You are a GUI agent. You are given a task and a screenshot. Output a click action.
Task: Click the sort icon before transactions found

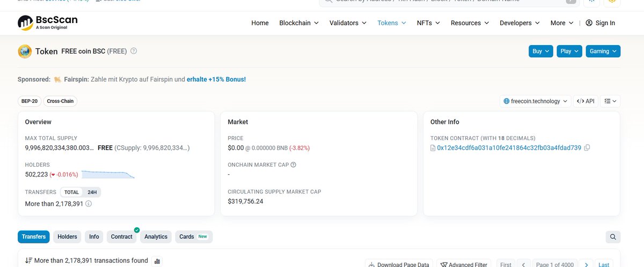[x=28, y=261]
